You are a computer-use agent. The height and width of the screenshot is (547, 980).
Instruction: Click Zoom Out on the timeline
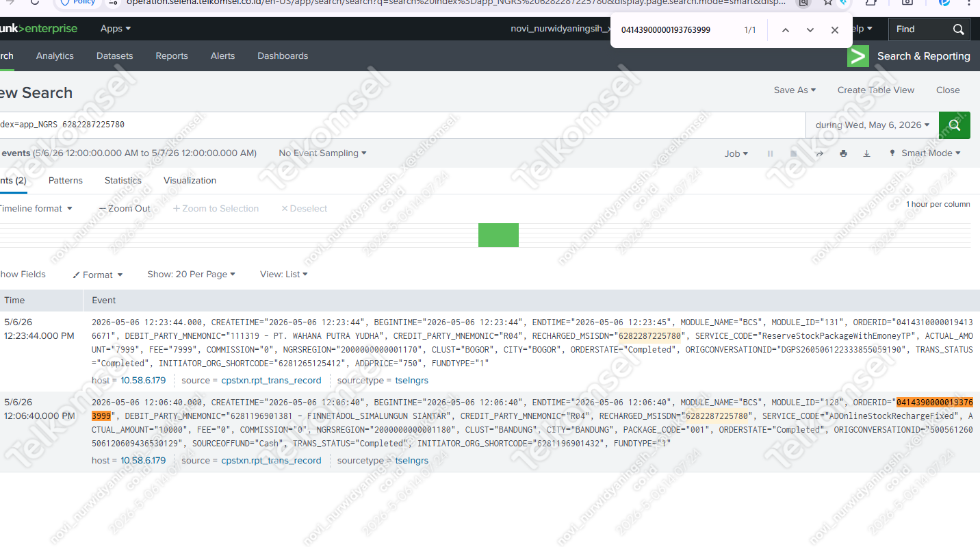point(125,208)
